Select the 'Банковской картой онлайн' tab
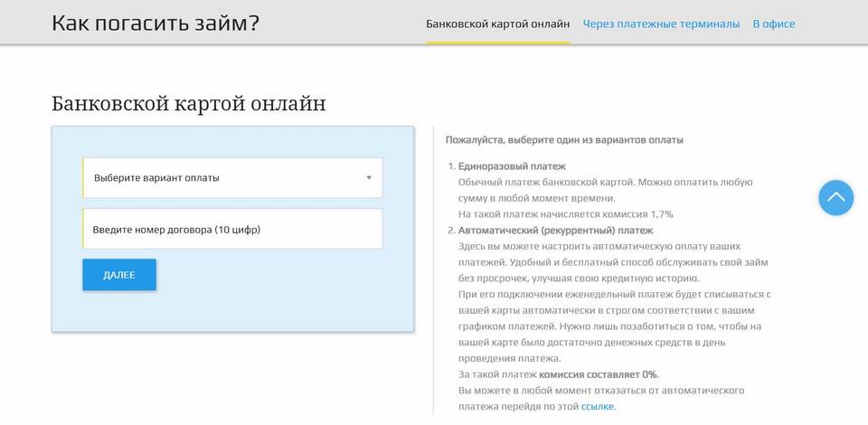Image resolution: width=868 pixels, height=425 pixels. click(497, 24)
